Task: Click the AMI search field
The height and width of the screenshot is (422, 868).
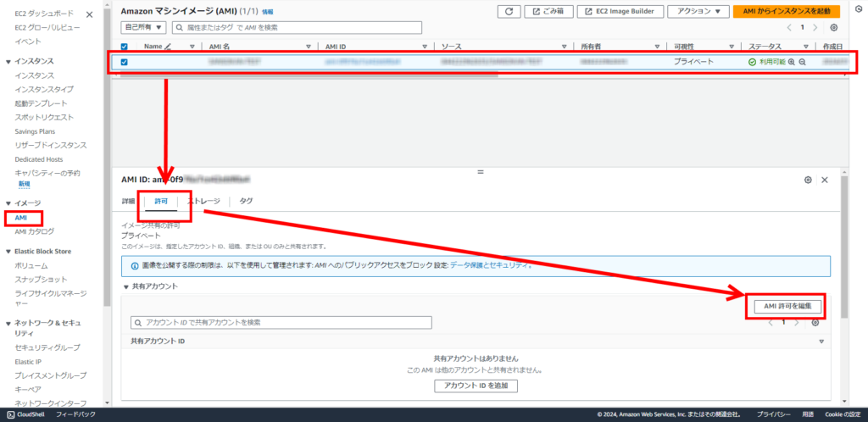Action: tap(297, 27)
